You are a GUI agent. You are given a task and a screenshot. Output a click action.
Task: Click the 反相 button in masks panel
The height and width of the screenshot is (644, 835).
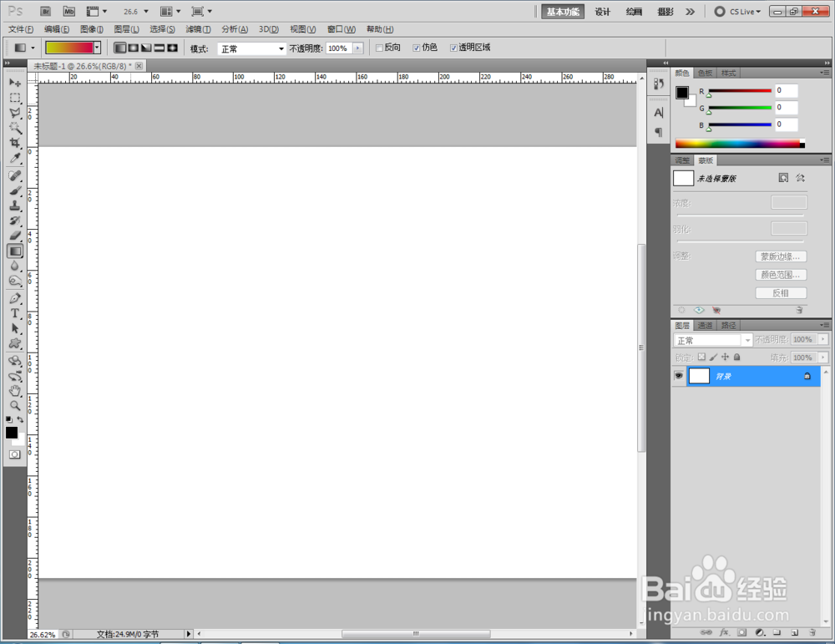click(781, 293)
